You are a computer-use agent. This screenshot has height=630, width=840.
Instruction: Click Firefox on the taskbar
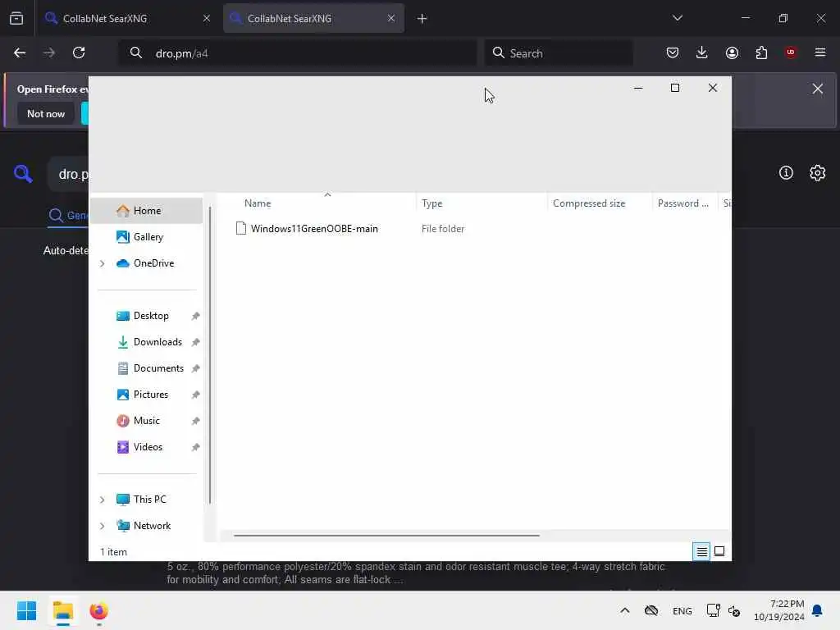(x=99, y=610)
